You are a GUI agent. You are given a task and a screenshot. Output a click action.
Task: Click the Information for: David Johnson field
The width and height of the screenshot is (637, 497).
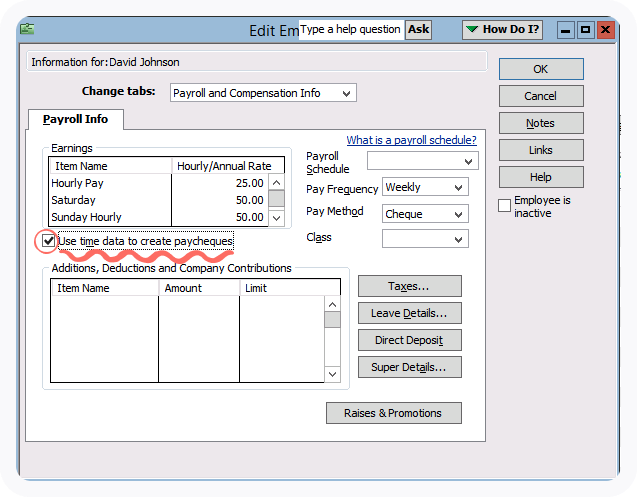(257, 62)
